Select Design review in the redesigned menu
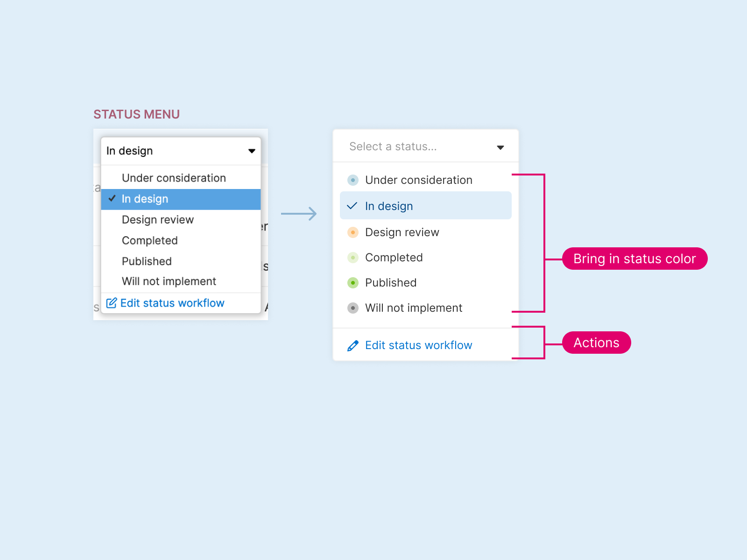 click(x=402, y=232)
